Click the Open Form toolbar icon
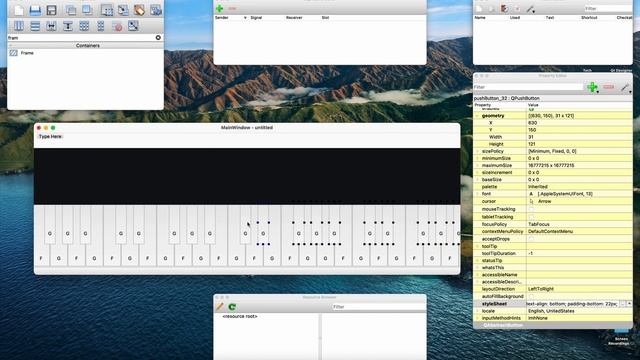Image resolution: width=640 pixels, height=360 pixels. [35, 10]
